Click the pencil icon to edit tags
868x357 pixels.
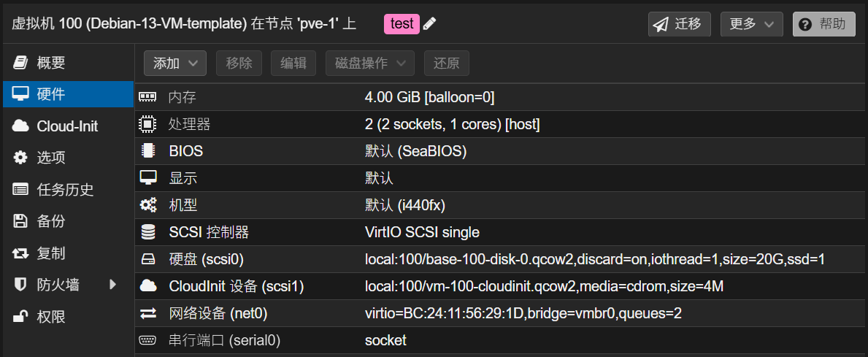430,24
